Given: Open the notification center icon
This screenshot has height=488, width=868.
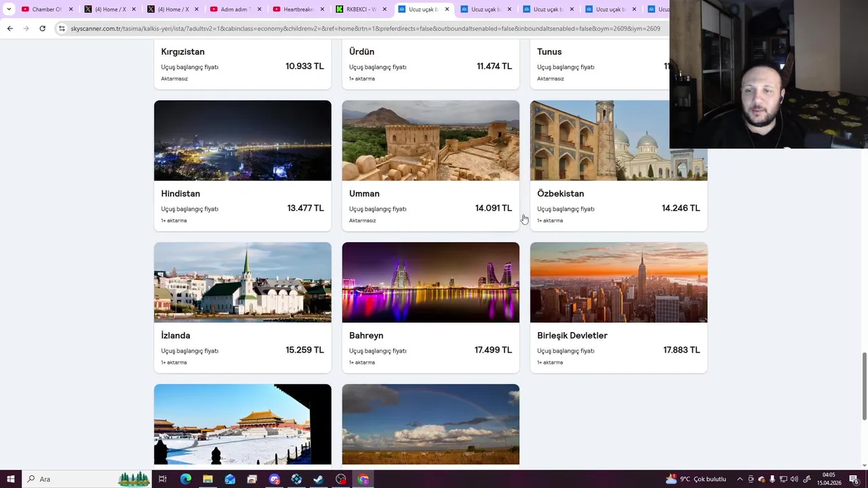Looking at the screenshot, I should coord(854,479).
